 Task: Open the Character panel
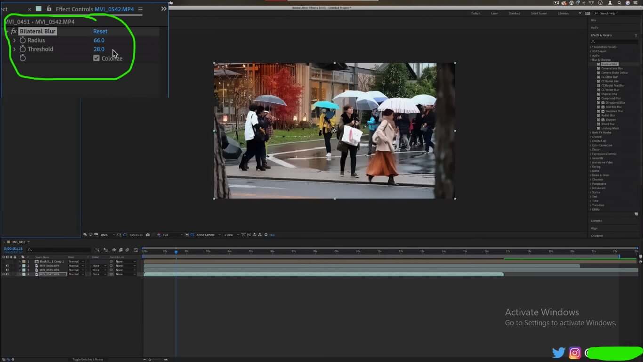(597, 236)
